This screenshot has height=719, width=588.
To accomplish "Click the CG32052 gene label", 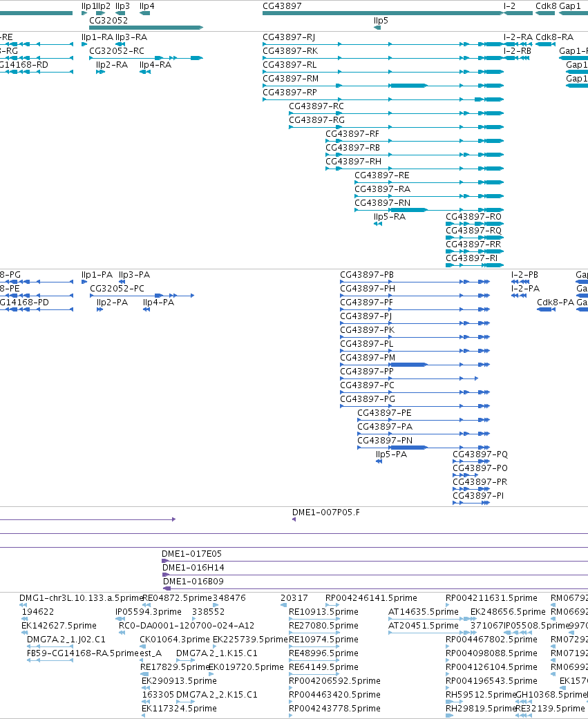I will tap(108, 21).
